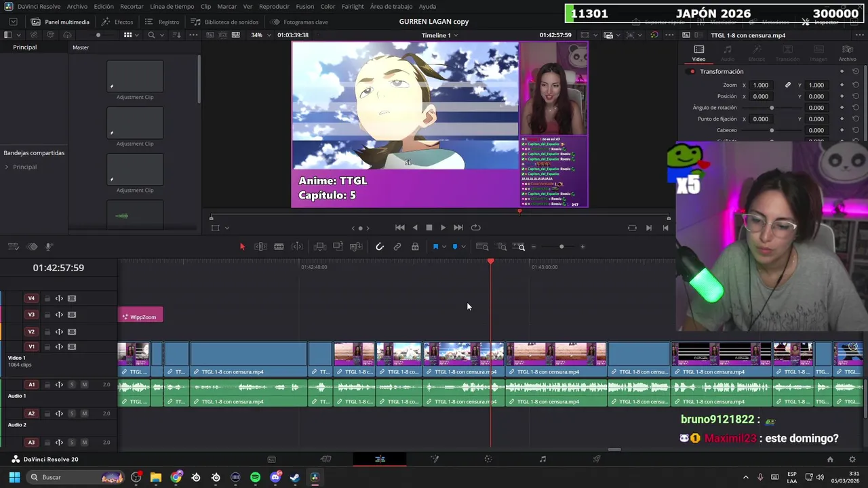This screenshot has width=868, height=488.
Task: Toggle the linked selection chain icon
Action: [397, 247]
